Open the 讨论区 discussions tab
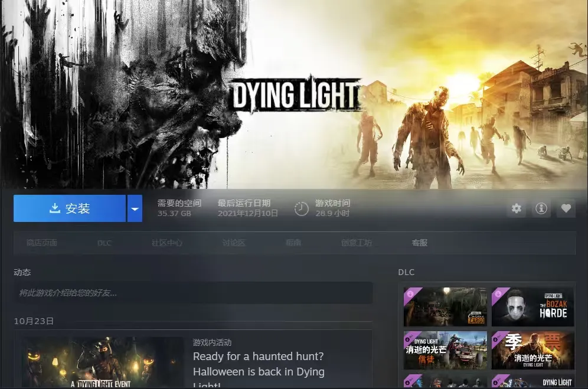 234,243
